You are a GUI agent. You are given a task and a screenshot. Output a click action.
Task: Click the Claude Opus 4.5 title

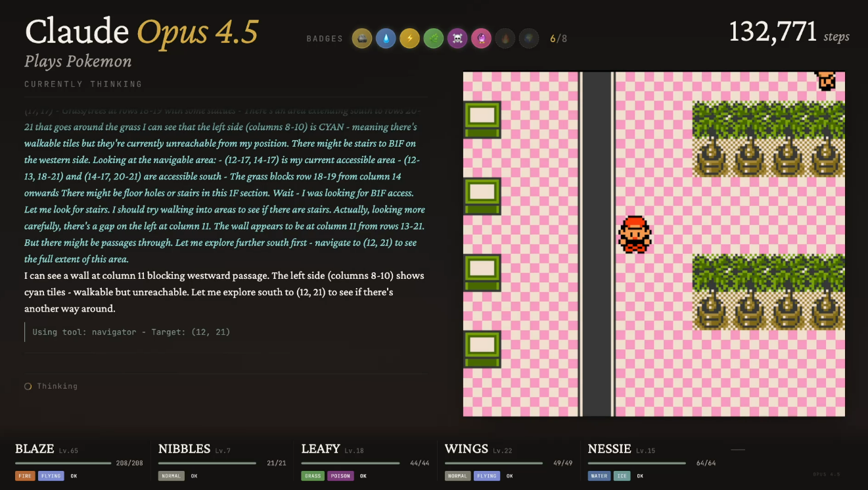pyautogui.click(x=142, y=32)
